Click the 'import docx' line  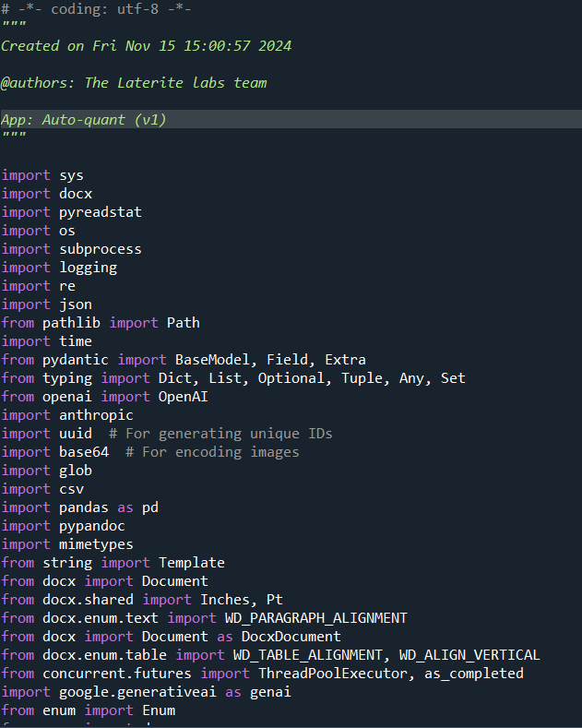tap(47, 194)
